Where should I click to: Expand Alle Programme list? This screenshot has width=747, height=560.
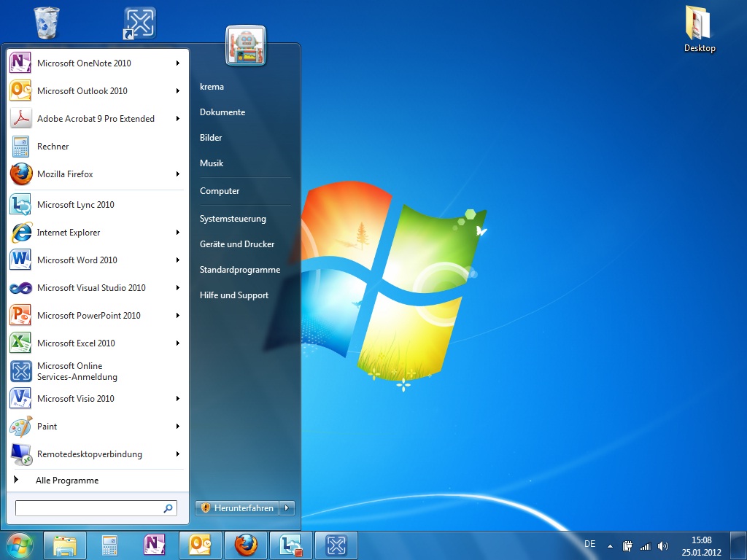click(66, 481)
